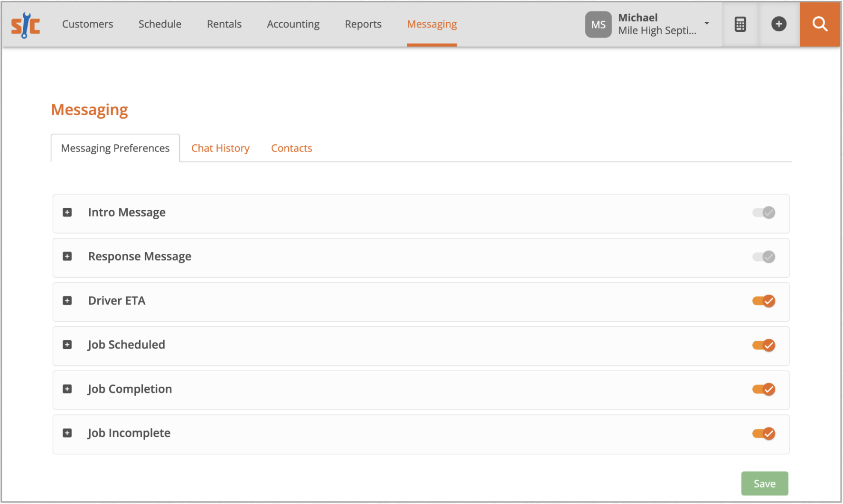Open the calculator icon
The width and height of the screenshot is (843, 504).
click(x=740, y=24)
